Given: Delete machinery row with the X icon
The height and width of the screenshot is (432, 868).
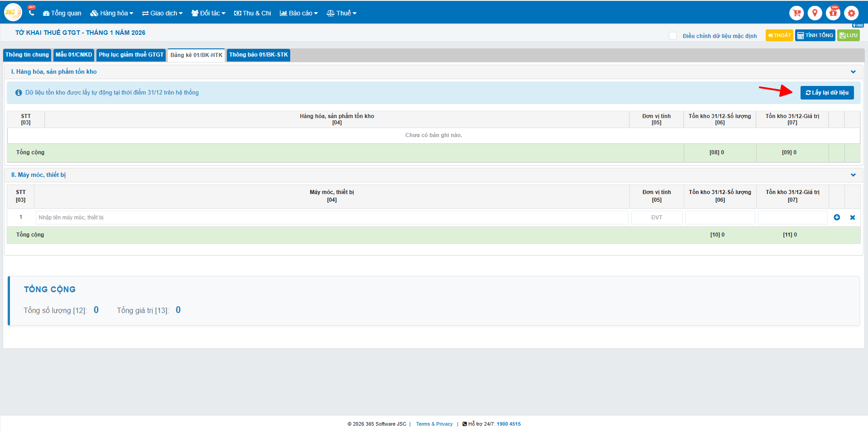Looking at the screenshot, I should click(853, 218).
